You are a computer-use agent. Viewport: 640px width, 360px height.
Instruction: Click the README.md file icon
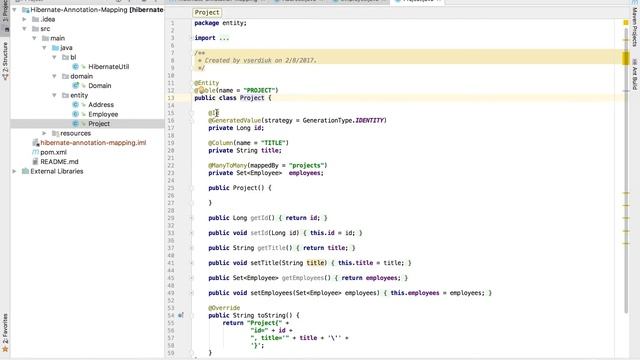(36, 162)
